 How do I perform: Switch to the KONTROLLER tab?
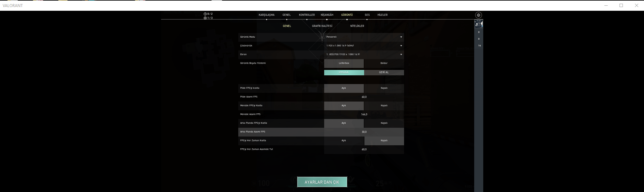(x=307, y=15)
